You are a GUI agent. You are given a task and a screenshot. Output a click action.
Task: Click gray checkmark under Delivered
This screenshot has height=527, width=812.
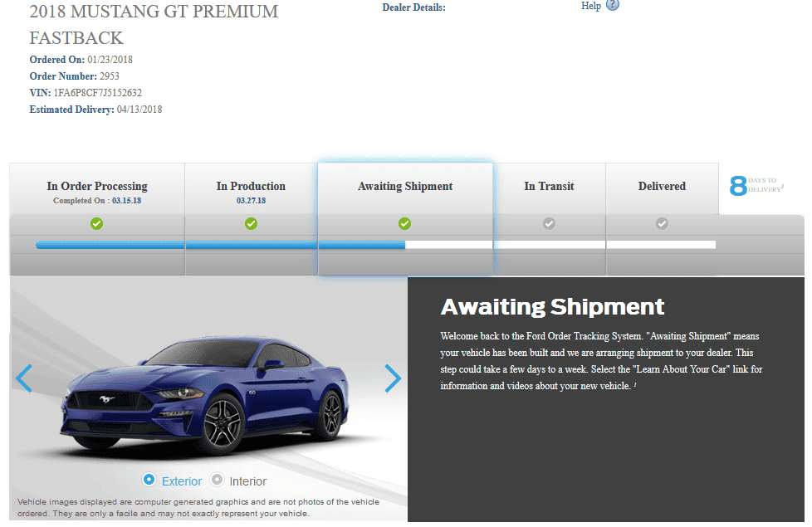662,223
